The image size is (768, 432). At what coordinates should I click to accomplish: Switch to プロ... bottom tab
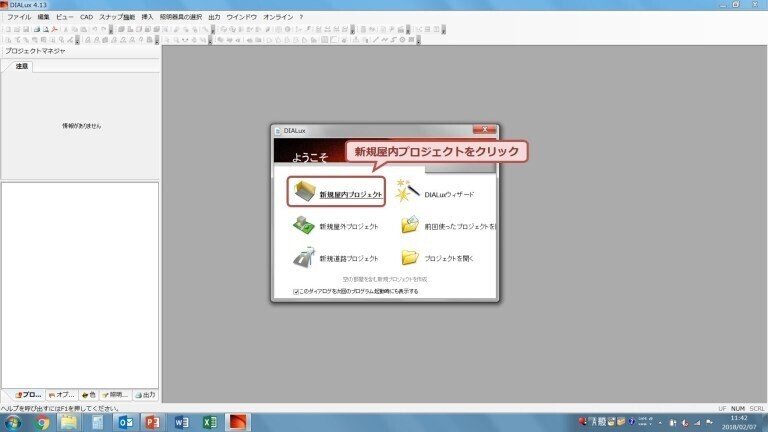[x=28, y=395]
